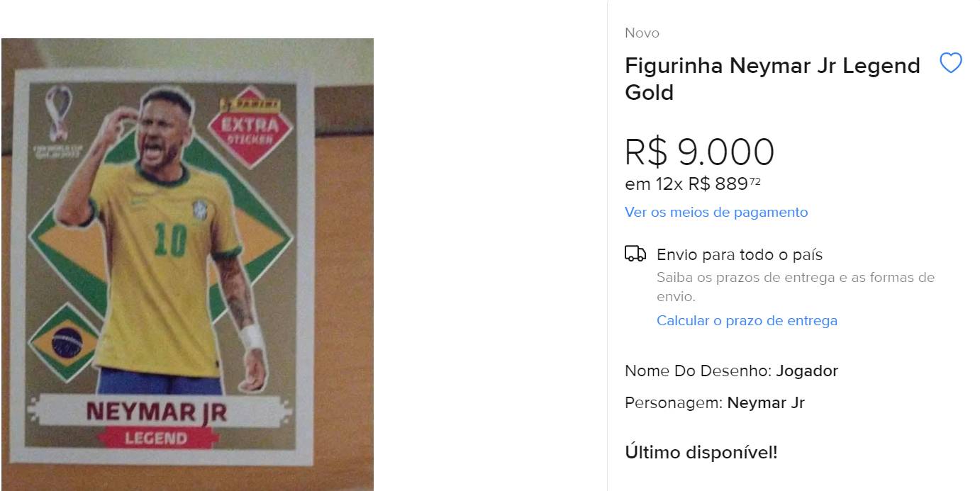The image size is (980, 491).
Task: Add the sticker to favorites with the heart icon
Action: [x=950, y=63]
